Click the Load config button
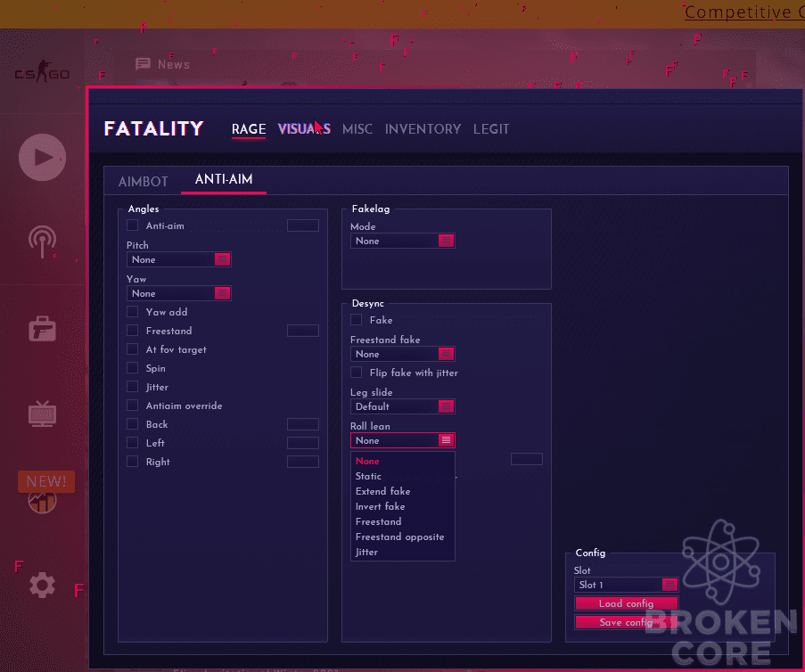The width and height of the screenshot is (805, 672). [627, 603]
